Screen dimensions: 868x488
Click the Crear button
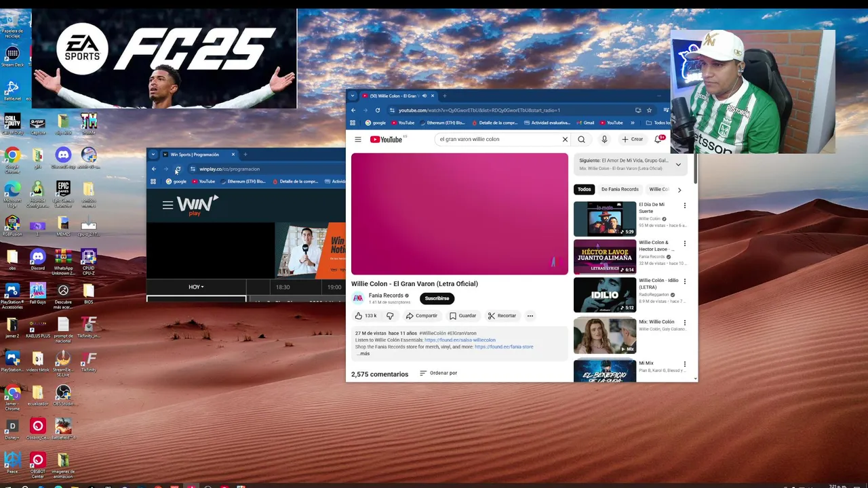[x=632, y=140]
